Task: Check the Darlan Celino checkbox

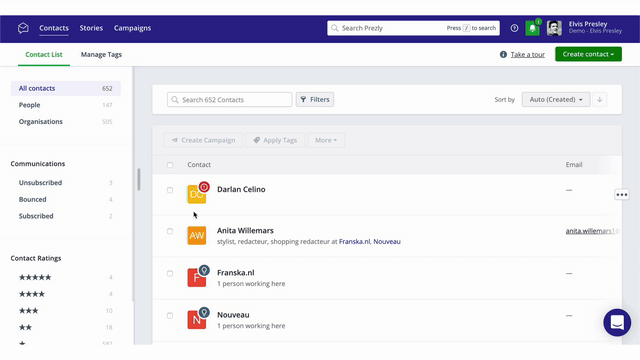Action: [170, 190]
